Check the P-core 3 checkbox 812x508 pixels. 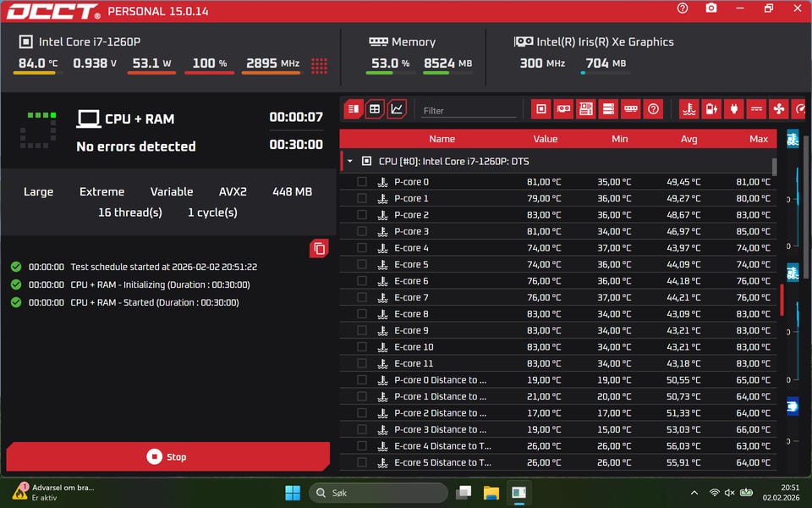[362, 231]
